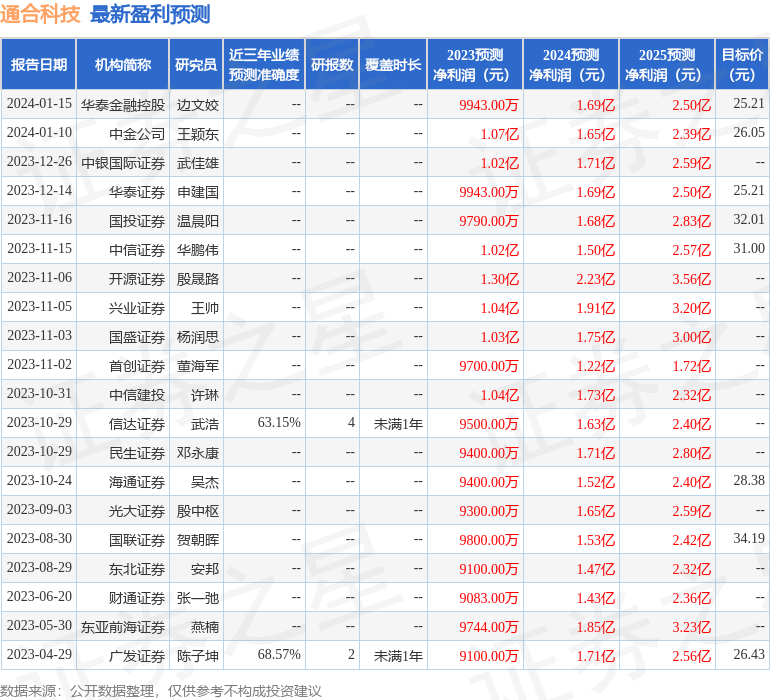Click the date cell 2023-04-29
770x700 pixels.
(39, 654)
